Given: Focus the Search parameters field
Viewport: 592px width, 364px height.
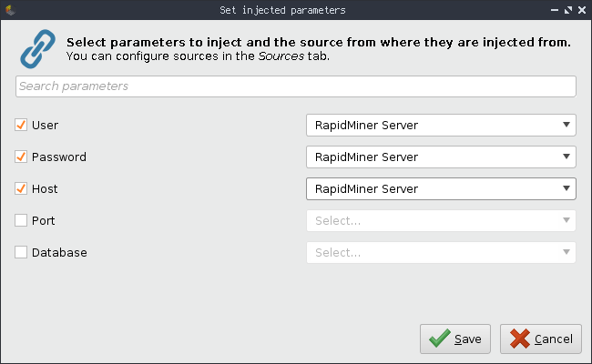Looking at the screenshot, I should (x=295, y=86).
